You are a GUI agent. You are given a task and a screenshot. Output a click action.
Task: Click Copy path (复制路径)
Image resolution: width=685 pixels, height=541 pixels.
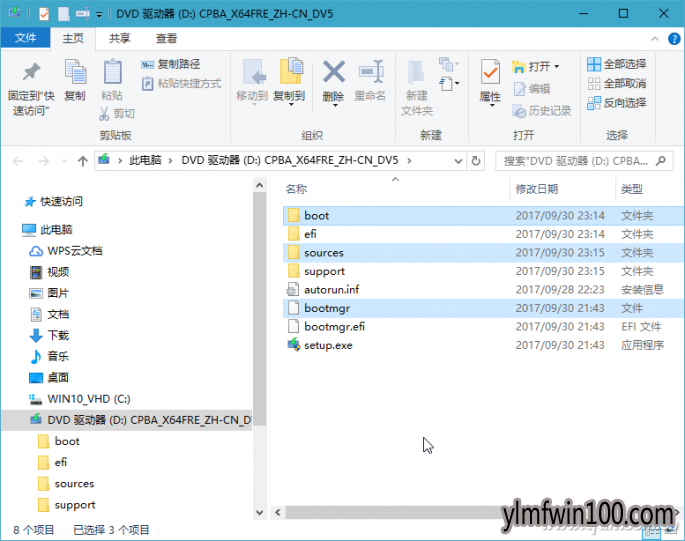(x=170, y=65)
